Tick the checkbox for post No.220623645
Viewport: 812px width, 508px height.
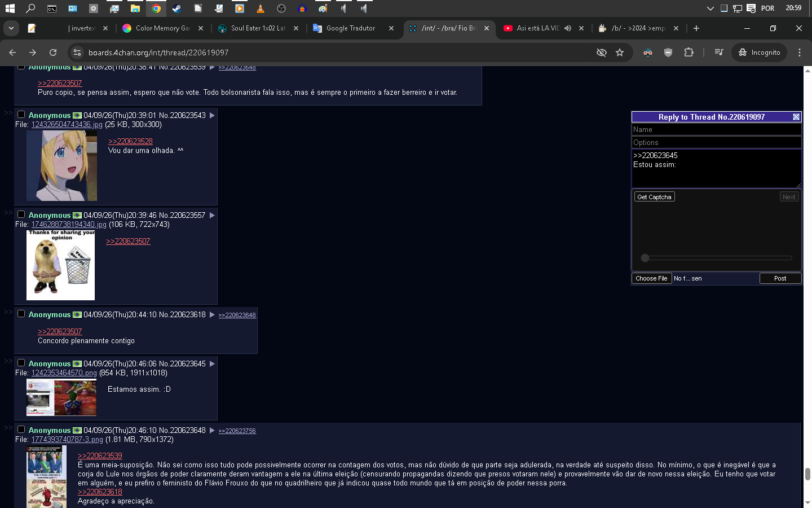21,363
